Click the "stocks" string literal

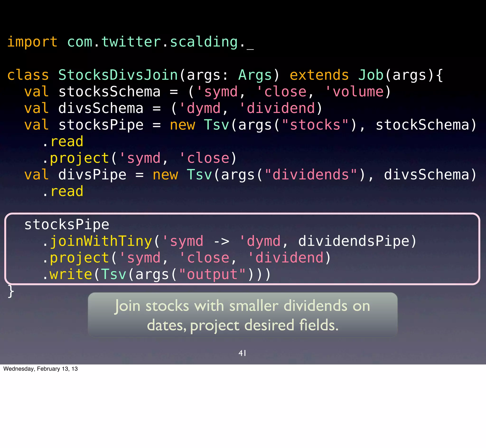click(315, 125)
